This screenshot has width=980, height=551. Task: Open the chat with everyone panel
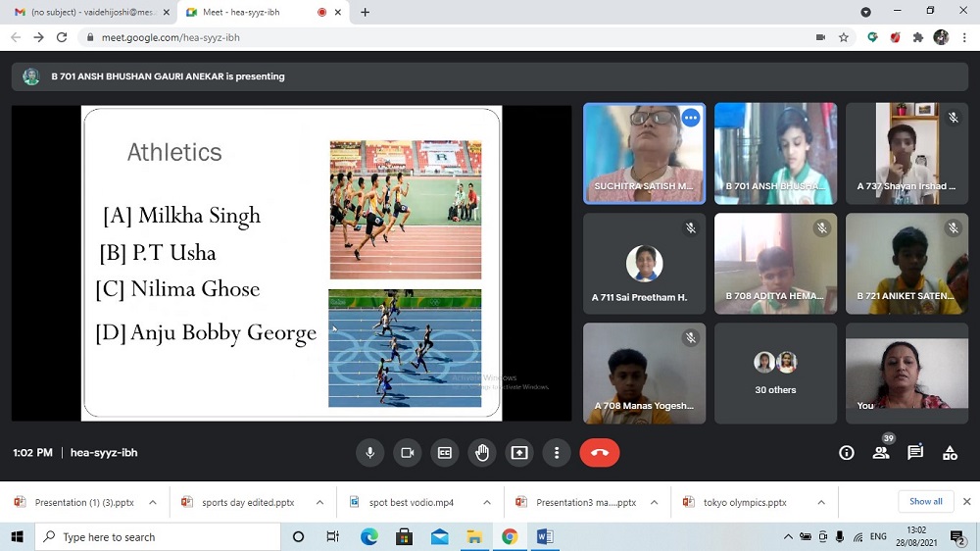tap(915, 453)
